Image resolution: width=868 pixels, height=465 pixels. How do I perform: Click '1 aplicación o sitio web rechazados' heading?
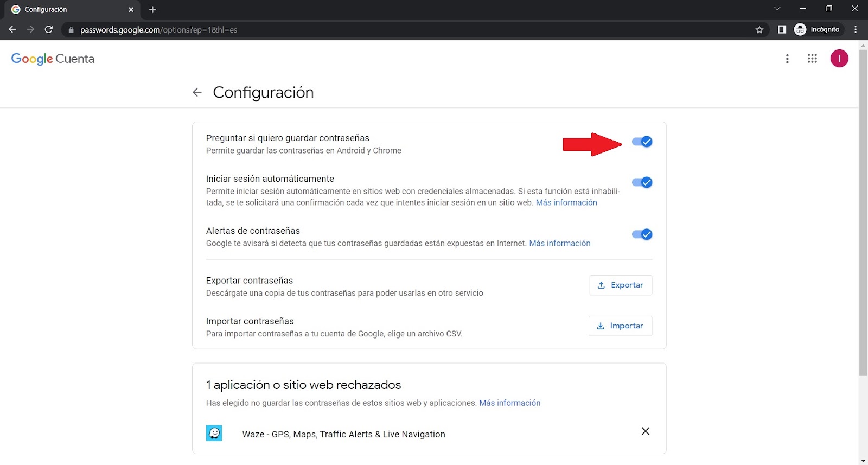pos(303,385)
